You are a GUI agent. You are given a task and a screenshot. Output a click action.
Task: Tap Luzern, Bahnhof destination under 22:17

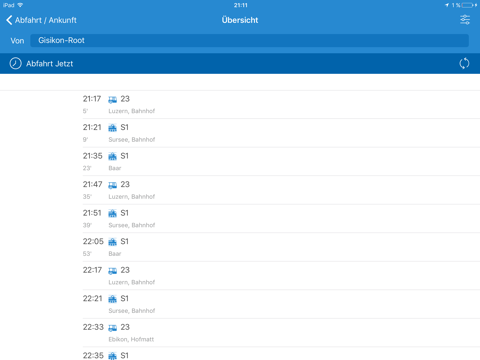pos(132,282)
